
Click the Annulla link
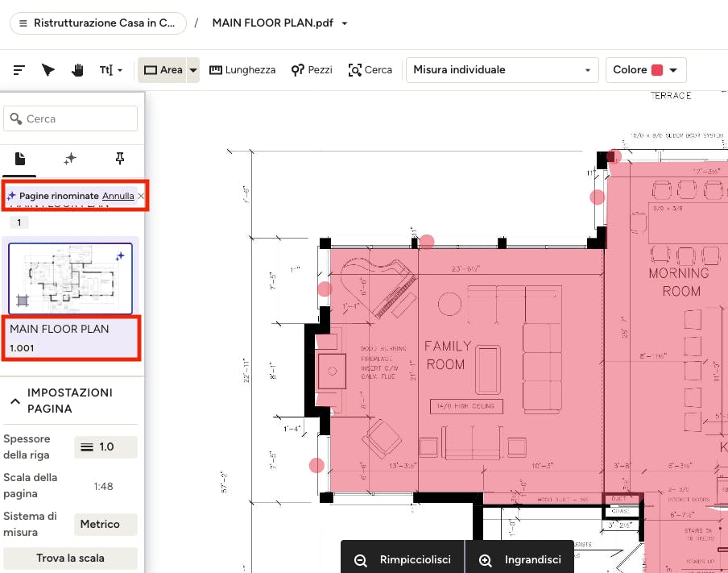pos(118,196)
